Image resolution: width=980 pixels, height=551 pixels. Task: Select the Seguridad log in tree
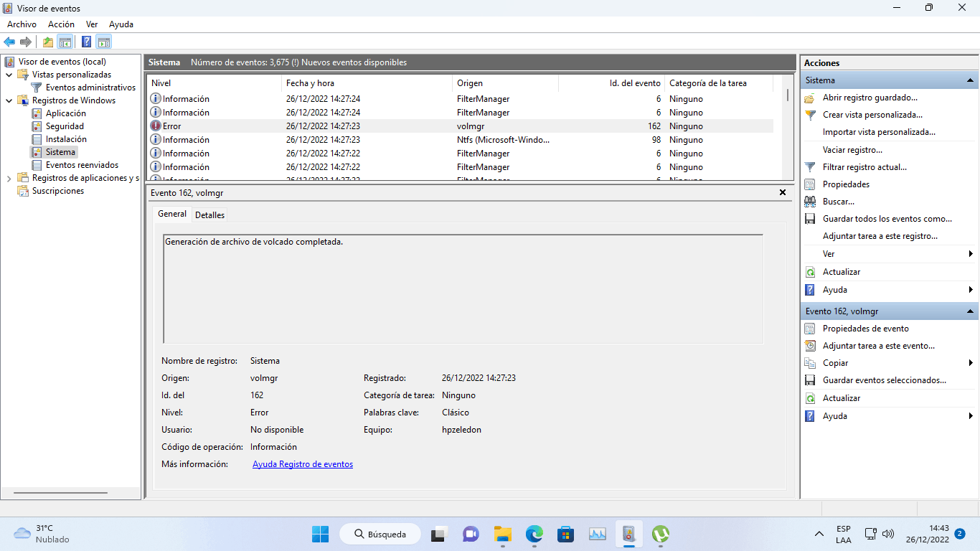65,126
